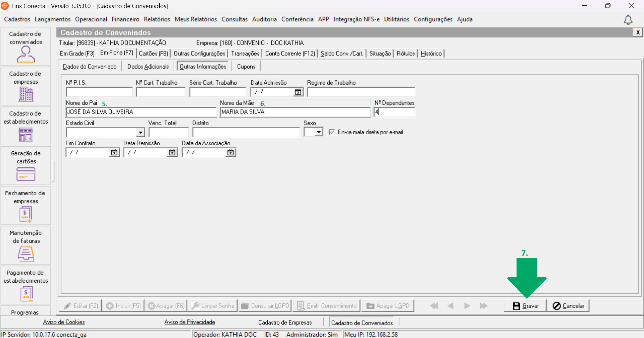
Task: Click the Nome da Mãe field
Action: pyautogui.click(x=295, y=112)
